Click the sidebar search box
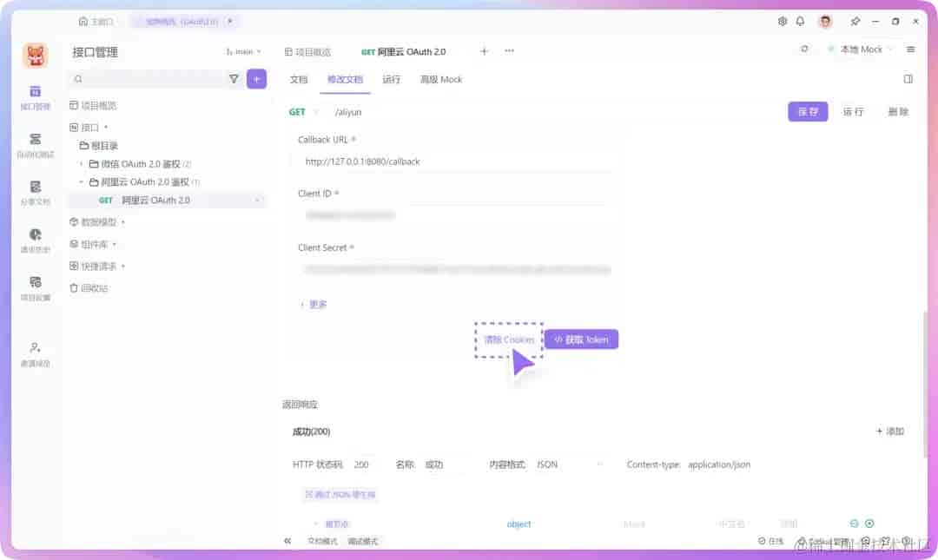 coord(147,79)
